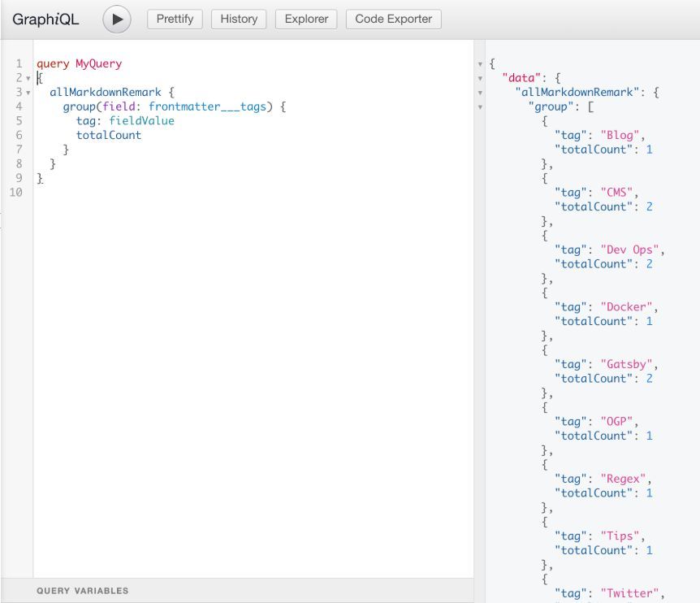Click totalCount value under the CMS tag
The height and width of the screenshot is (603, 700).
[650, 206]
